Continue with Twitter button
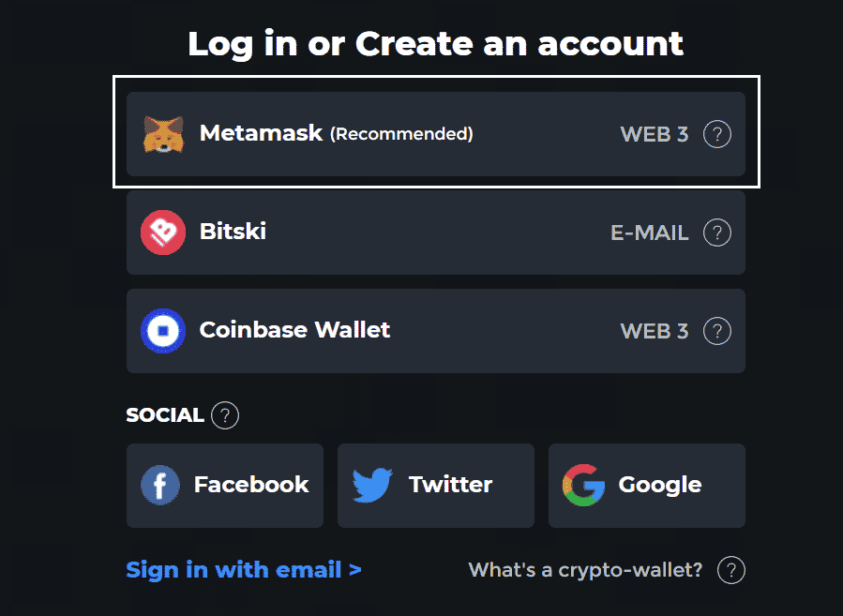The height and width of the screenshot is (616, 843). [436, 486]
